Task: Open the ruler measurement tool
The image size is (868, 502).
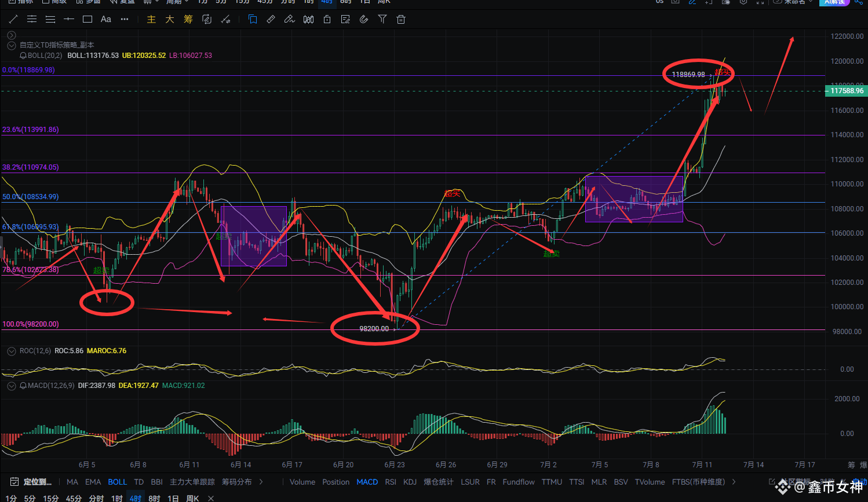Action: point(271,19)
